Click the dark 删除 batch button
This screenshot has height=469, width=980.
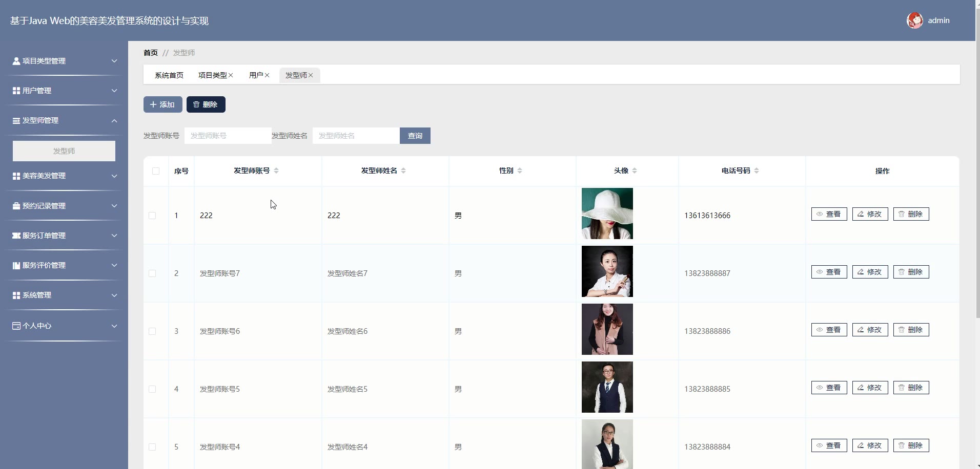click(x=206, y=104)
